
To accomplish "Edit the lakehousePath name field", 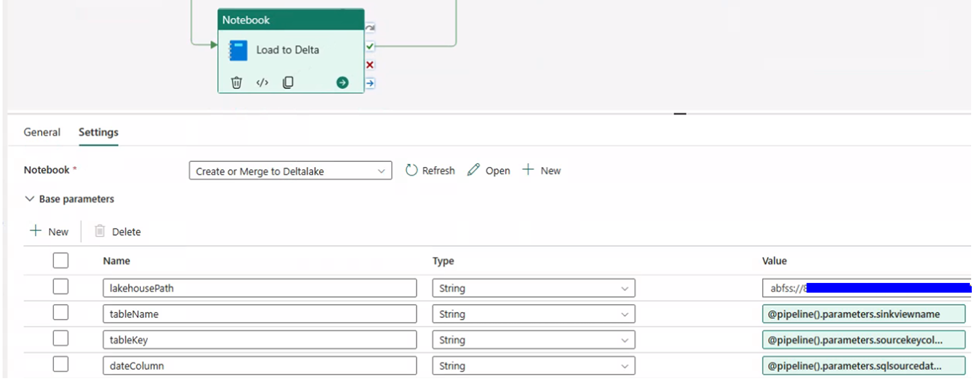I will [x=260, y=289].
